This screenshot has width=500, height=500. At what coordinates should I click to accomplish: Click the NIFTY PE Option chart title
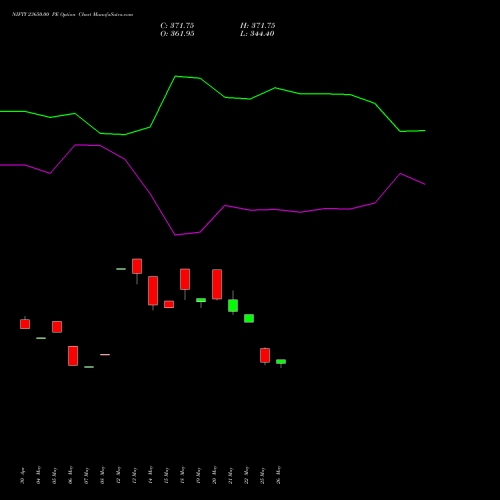tap(72, 14)
